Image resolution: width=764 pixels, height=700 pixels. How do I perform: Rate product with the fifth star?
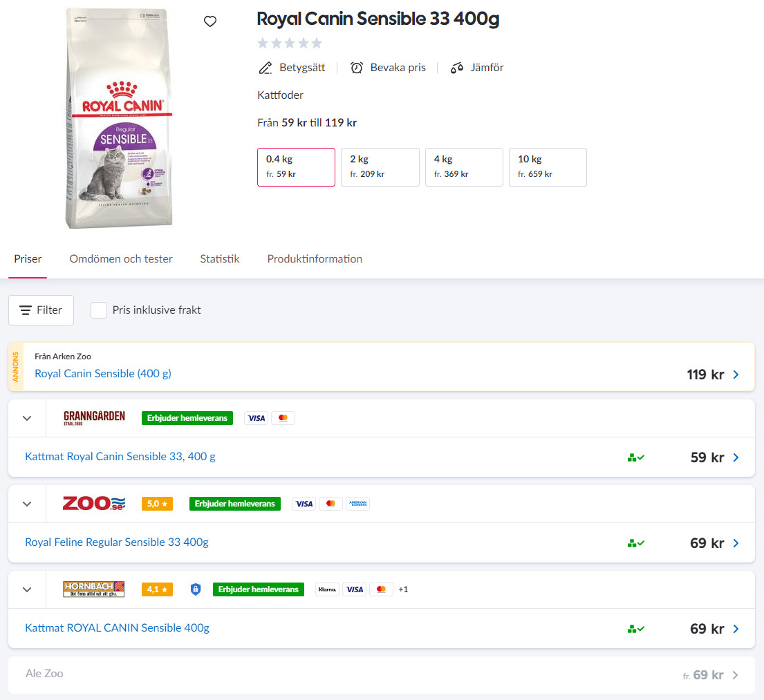317,44
